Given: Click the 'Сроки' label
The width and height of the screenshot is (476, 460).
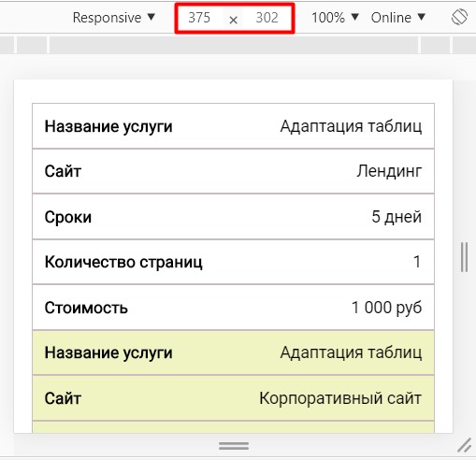Looking at the screenshot, I should point(68,217).
